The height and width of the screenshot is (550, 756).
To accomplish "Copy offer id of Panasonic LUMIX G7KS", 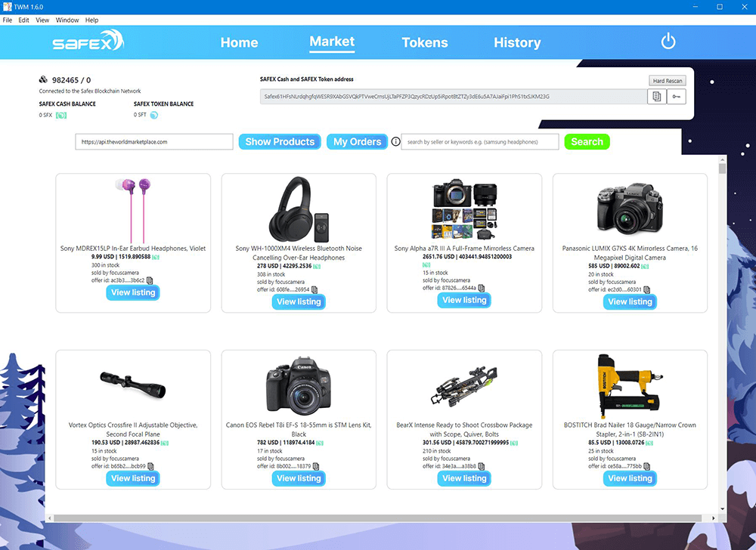I will tap(646, 289).
